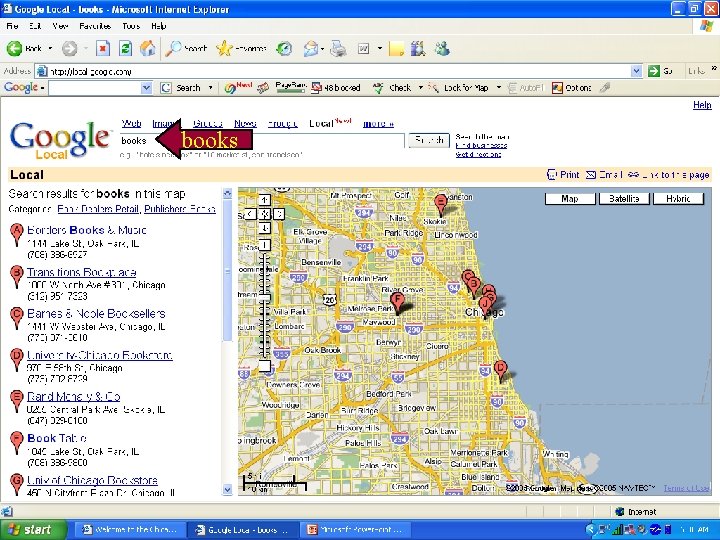Click the Stop loading icon

(103, 48)
